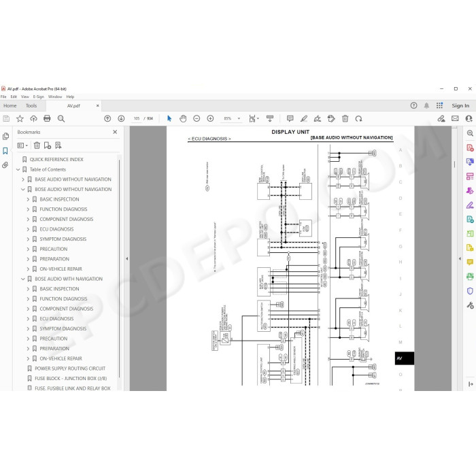476x476 pixels.
Task: Open the Attachments paperclip panel icon
Action: pyautogui.click(x=5, y=165)
